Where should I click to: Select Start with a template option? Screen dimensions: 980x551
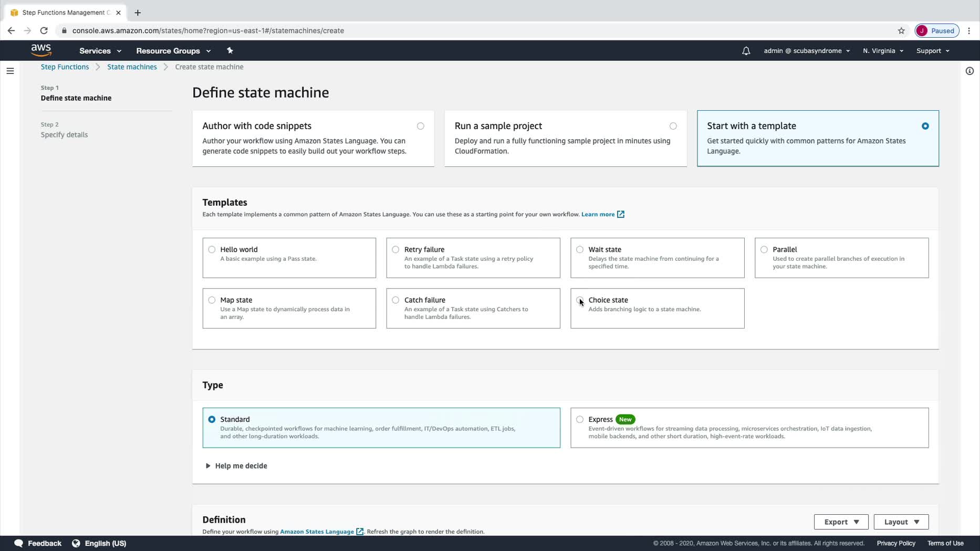click(x=818, y=138)
